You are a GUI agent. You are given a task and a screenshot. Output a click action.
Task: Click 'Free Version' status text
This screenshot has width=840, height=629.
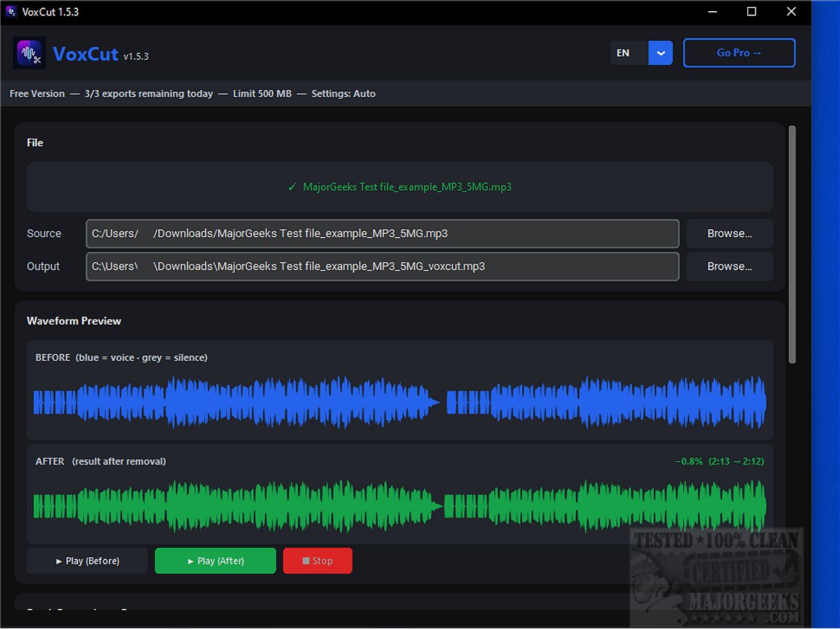point(37,93)
